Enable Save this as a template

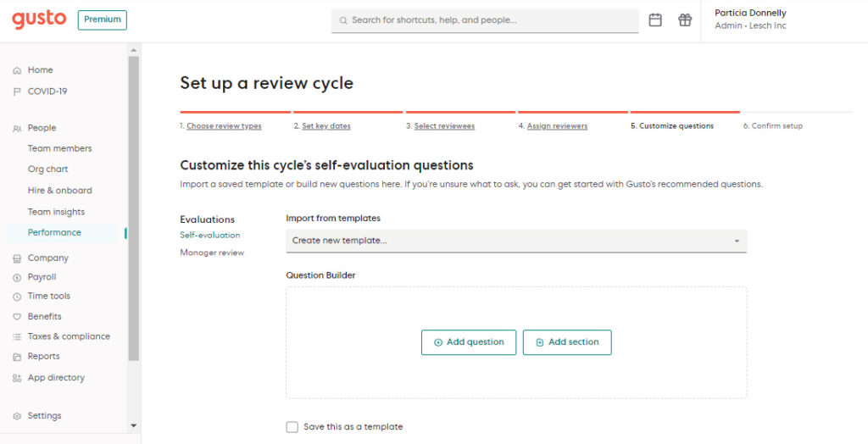[x=292, y=427]
